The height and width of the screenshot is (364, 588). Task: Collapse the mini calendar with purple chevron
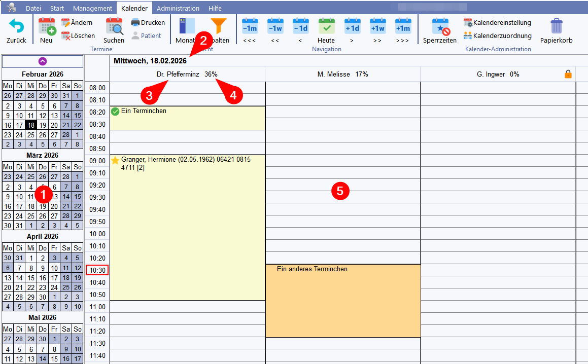43,61
